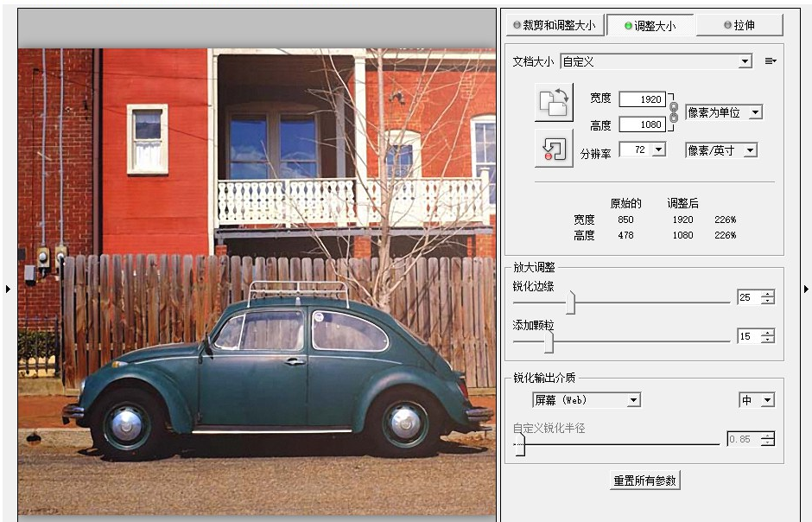Toggle the chain link constraining proportions
Screen dimensions: 812x522
pos(674,111)
